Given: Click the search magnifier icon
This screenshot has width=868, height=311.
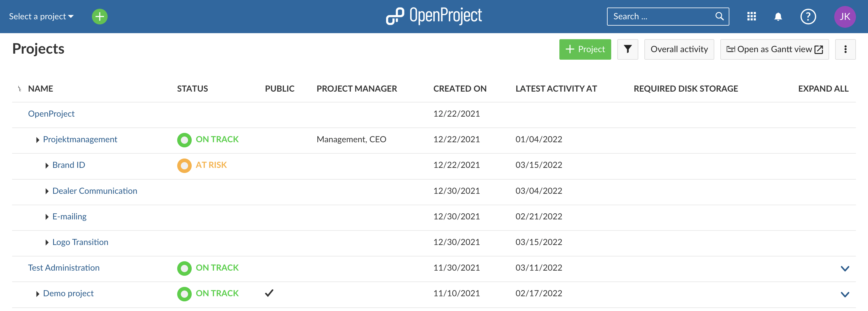Looking at the screenshot, I should (x=719, y=16).
